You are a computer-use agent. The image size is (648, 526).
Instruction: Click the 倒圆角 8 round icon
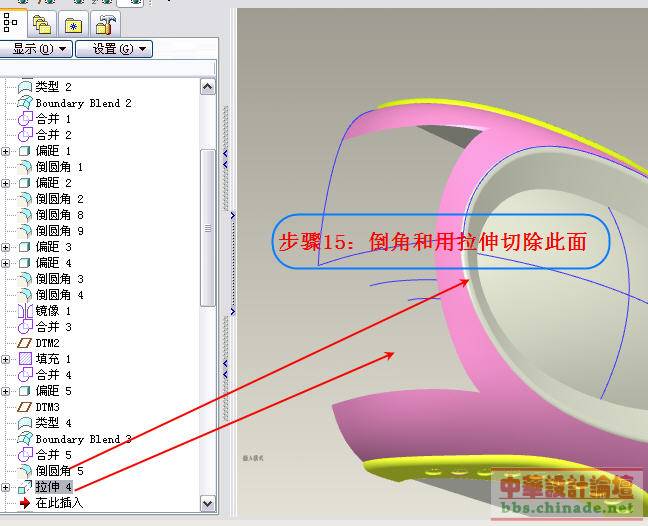click(25, 215)
